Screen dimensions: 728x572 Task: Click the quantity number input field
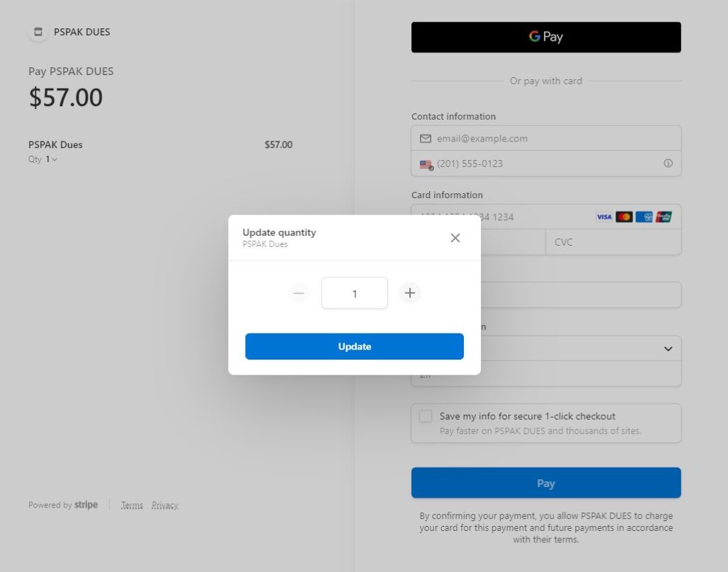(x=355, y=293)
